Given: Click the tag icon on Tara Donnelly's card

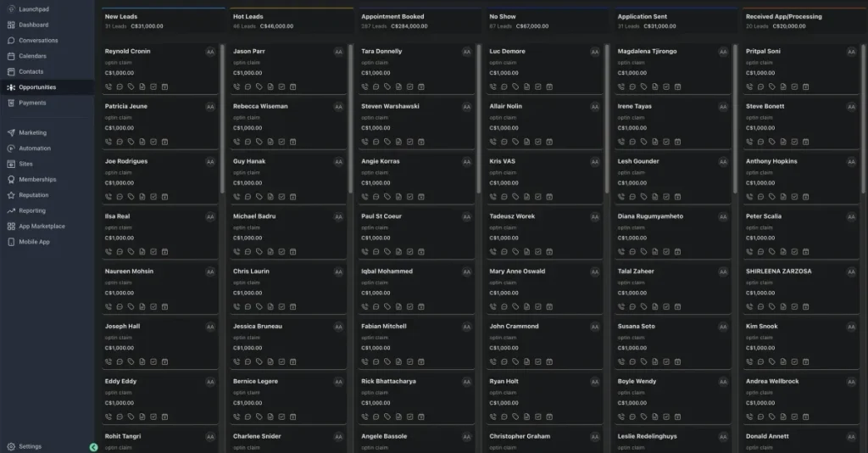Looking at the screenshot, I should [x=387, y=87].
